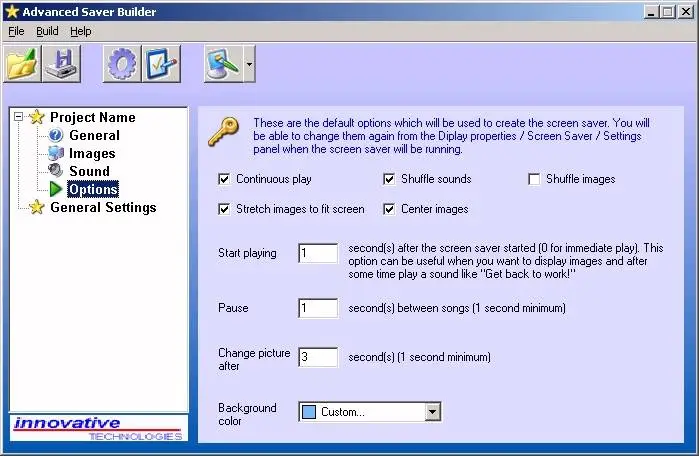Click the green play icon beside Options
The image size is (699, 456).
(x=56, y=189)
